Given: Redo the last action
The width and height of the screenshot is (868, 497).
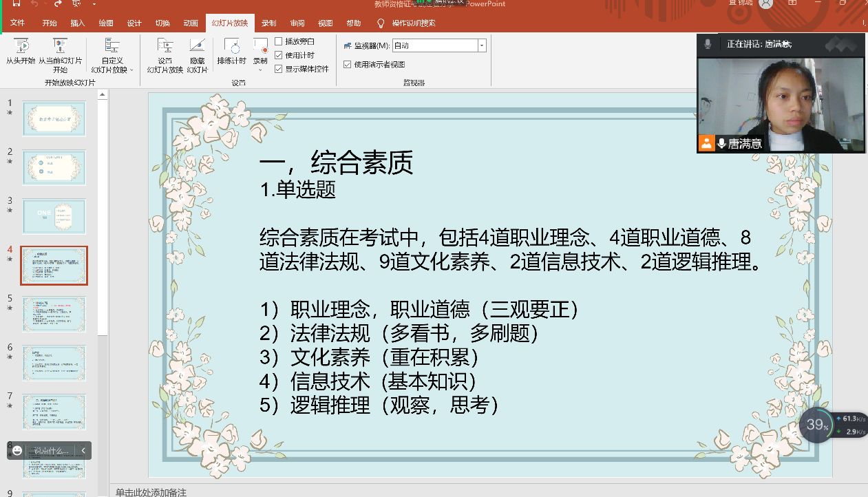Looking at the screenshot, I should pos(59,4).
